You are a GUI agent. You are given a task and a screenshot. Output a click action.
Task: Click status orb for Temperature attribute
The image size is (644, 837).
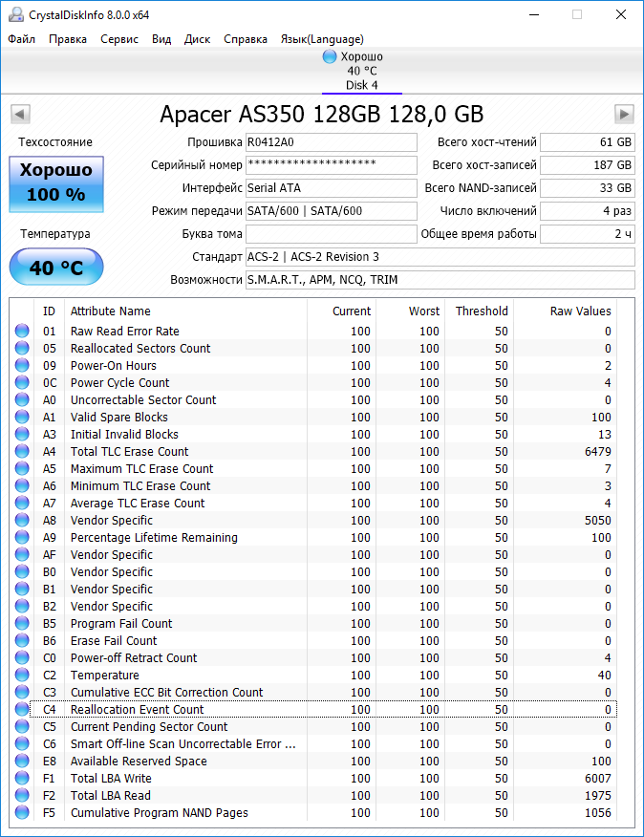pos(22,675)
